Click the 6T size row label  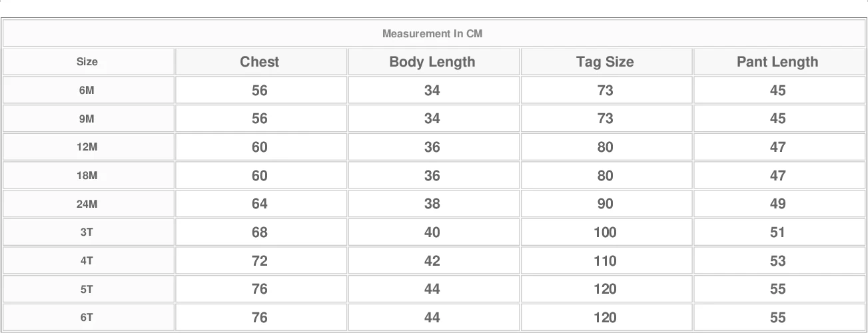coord(87,318)
